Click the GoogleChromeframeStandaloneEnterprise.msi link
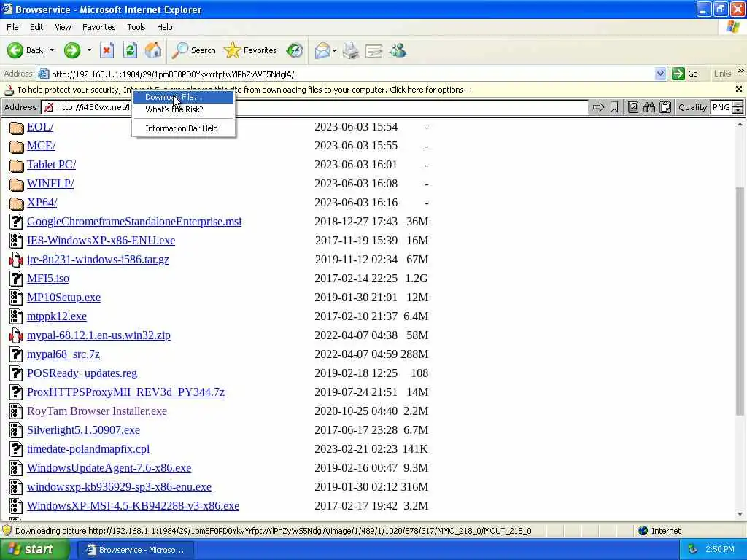Viewport: 747px width, 560px height. click(x=134, y=222)
